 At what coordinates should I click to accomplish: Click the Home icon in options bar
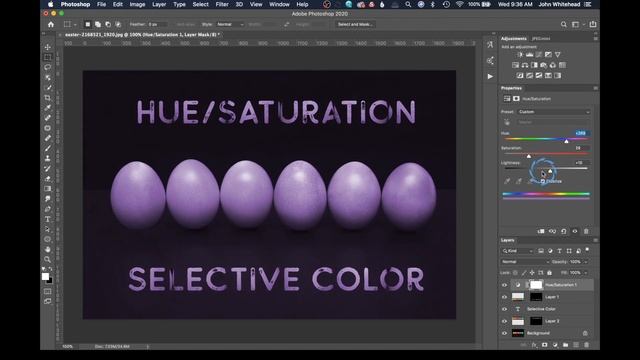coord(51,24)
